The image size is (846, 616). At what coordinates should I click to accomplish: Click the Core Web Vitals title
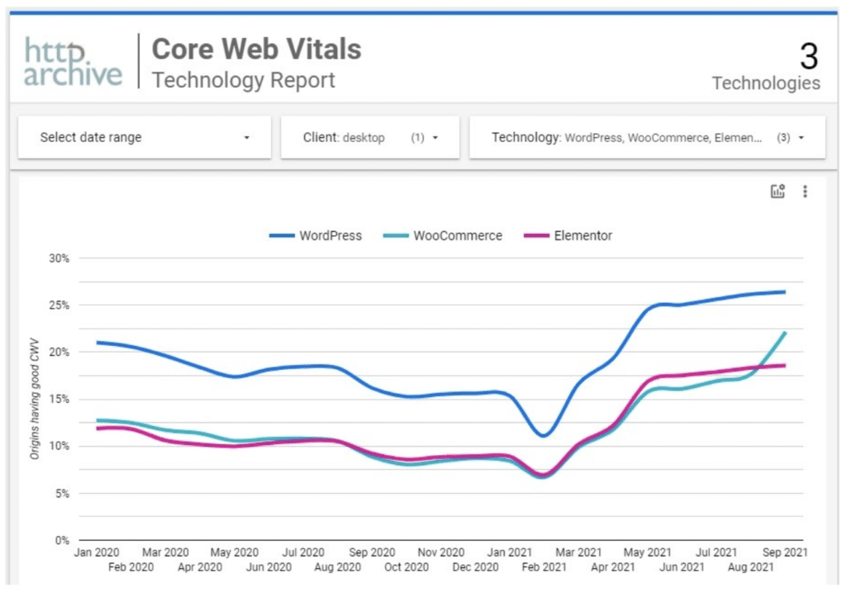[256, 49]
